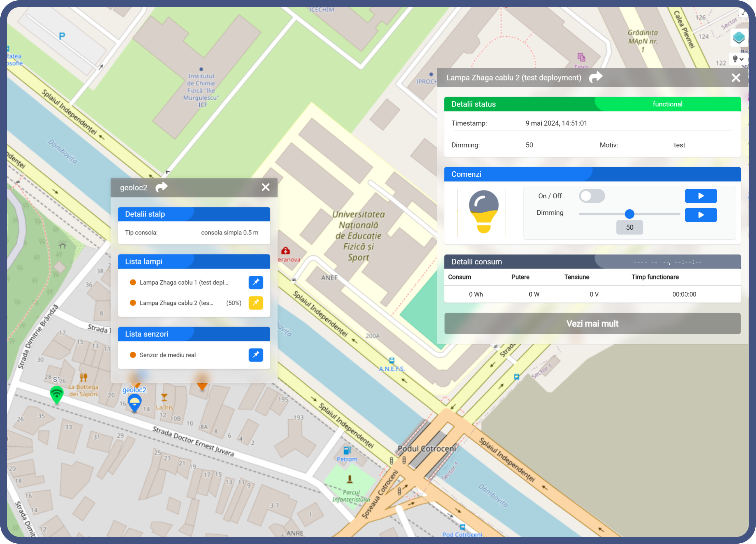Open the map layers selector icon

pos(739,38)
